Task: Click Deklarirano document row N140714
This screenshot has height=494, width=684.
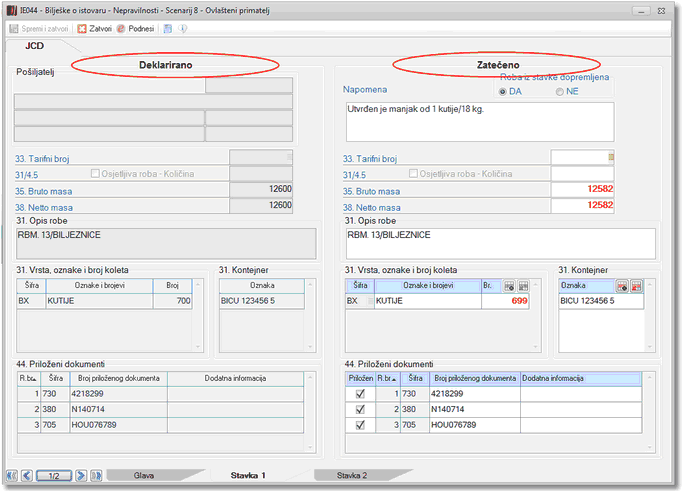Action: click(161, 409)
